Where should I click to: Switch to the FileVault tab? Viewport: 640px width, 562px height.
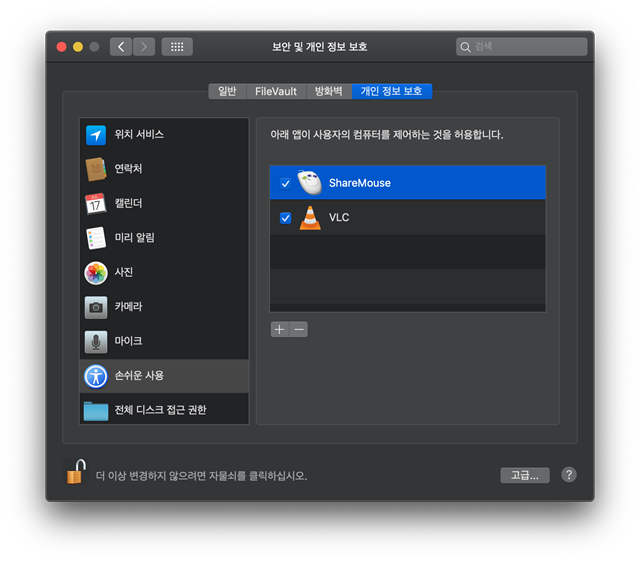coord(276,91)
